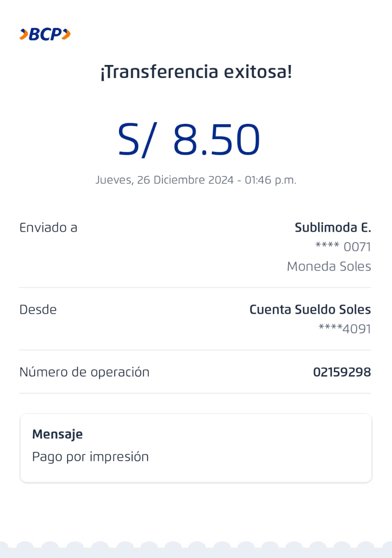
Task: Click the "Moneda Soles" currency text
Action: click(x=329, y=266)
